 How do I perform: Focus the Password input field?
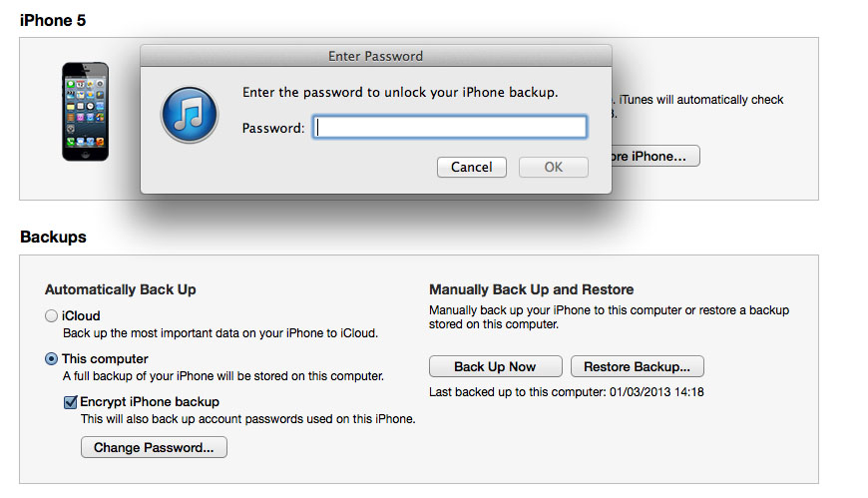[x=450, y=128]
